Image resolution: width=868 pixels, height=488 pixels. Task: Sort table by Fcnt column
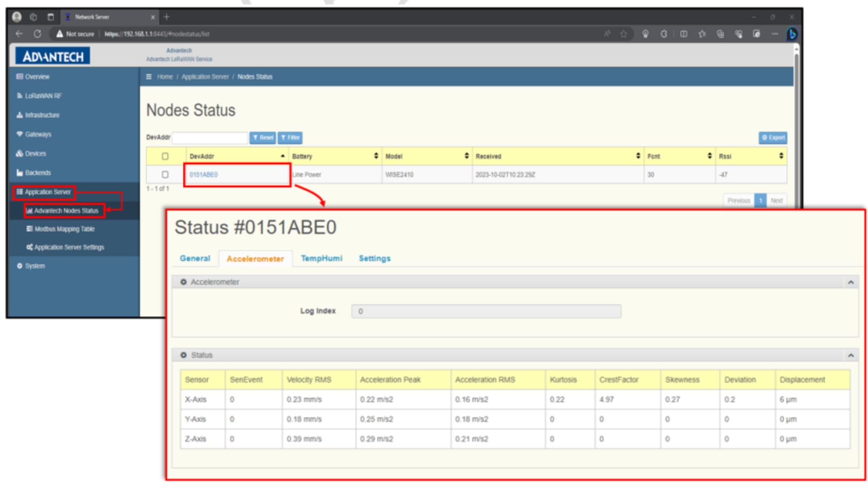click(x=680, y=156)
